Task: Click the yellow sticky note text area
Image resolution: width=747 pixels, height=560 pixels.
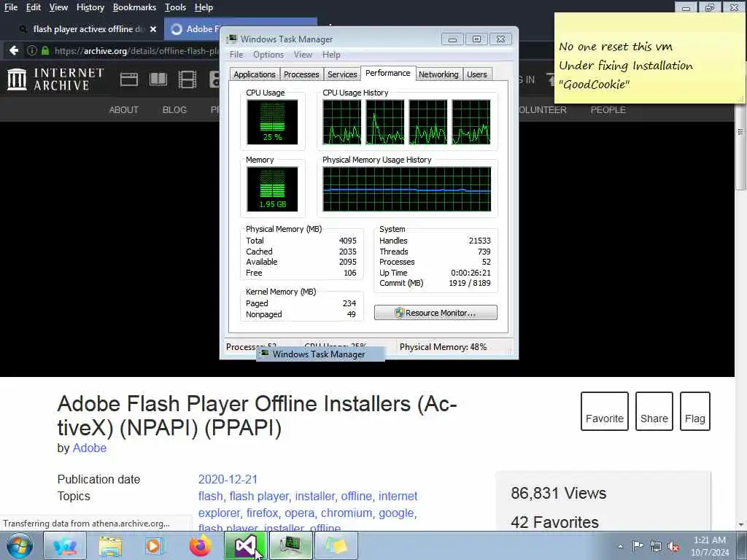Action: coord(649,65)
